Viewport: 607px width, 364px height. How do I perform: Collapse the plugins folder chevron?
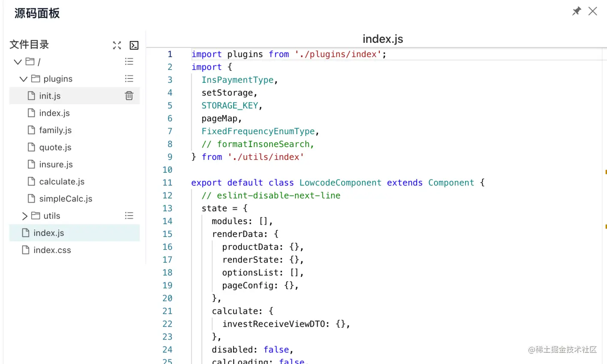point(24,79)
